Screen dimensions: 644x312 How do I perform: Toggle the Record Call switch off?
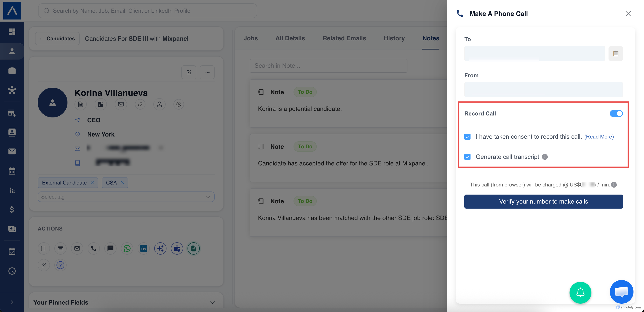tap(616, 113)
